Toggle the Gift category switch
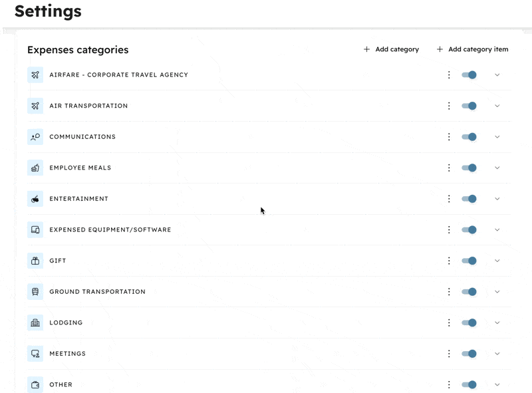The width and height of the screenshot is (532, 393). (x=469, y=261)
